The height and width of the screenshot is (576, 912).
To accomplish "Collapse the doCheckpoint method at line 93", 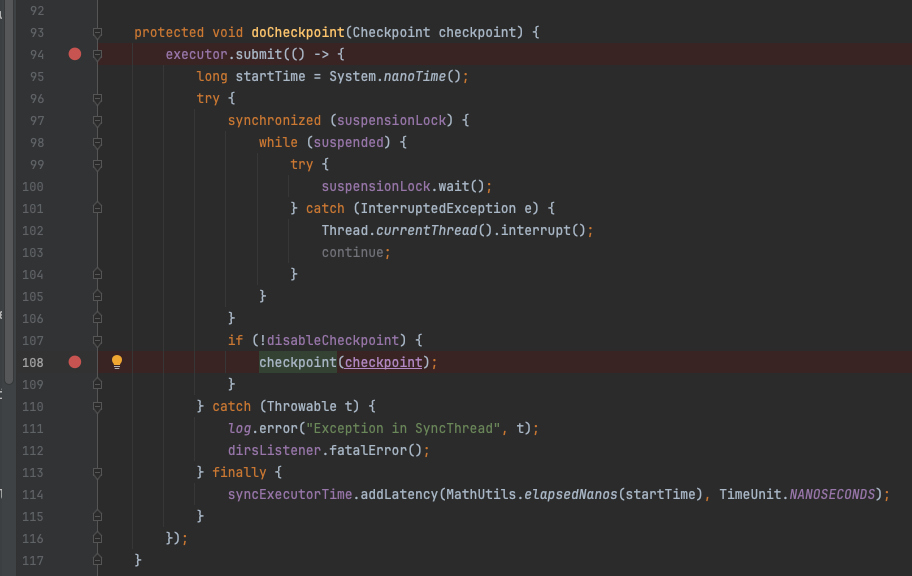I will tap(98, 33).
